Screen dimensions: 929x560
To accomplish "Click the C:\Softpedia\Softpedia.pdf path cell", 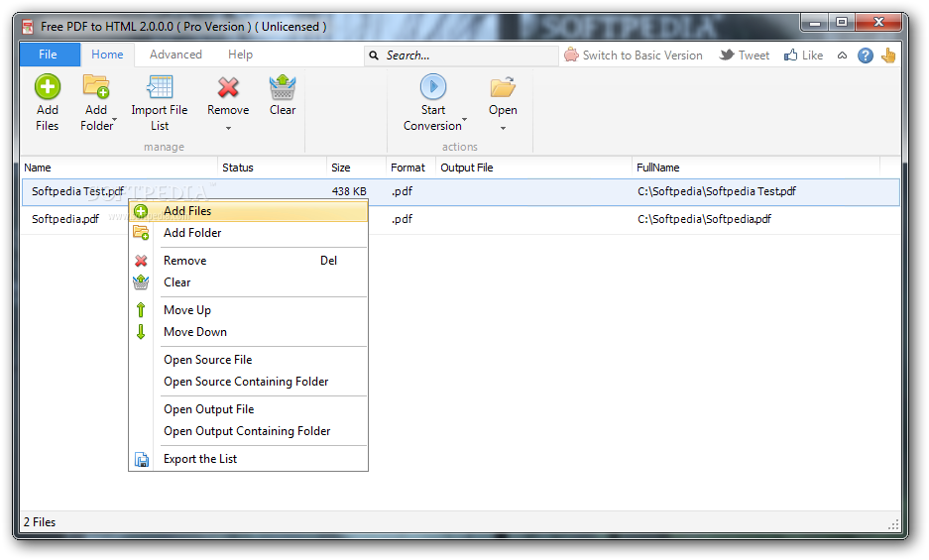I will click(704, 219).
